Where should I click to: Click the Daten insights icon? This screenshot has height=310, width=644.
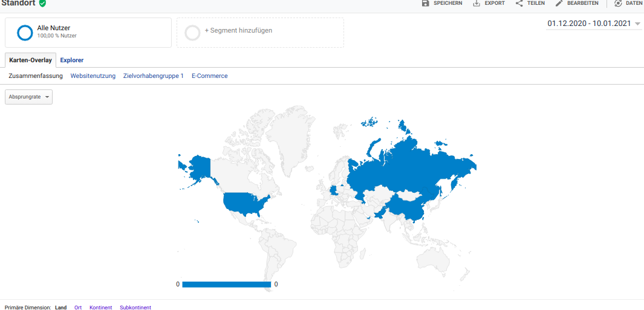[x=618, y=3]
